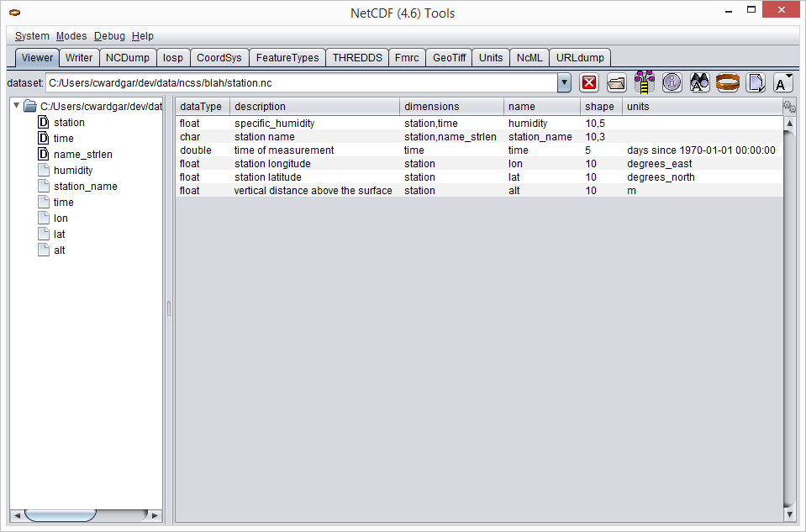Click the document page toolbar icon
806x532 pixels.
756,82
